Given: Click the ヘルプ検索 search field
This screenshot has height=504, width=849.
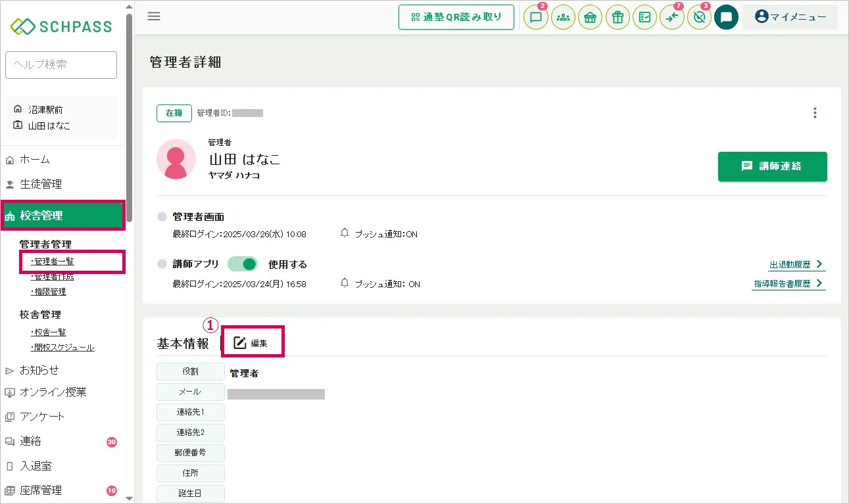Looking at the screenshot, I should 61,64.
